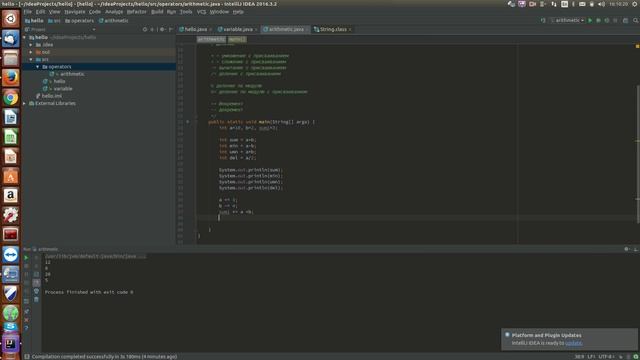Expand External Libraries node
Viewport: 640px width, 360px height.
click(24, 103)
